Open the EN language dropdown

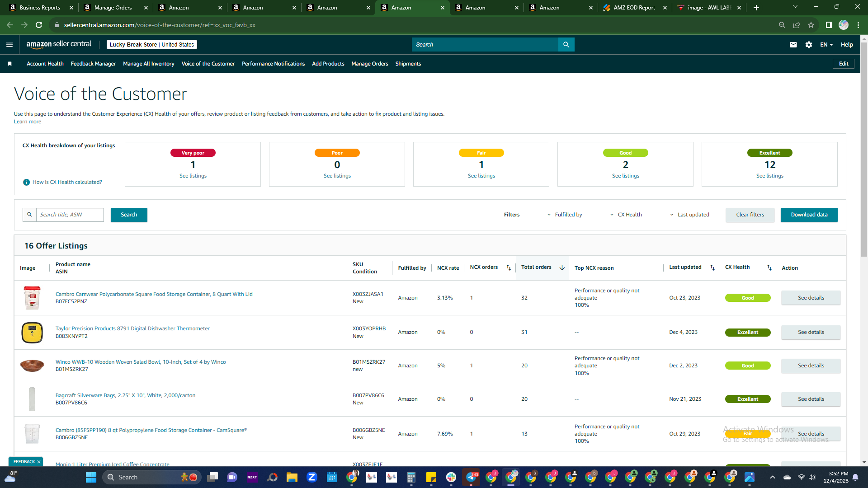[x=826, y=45]
